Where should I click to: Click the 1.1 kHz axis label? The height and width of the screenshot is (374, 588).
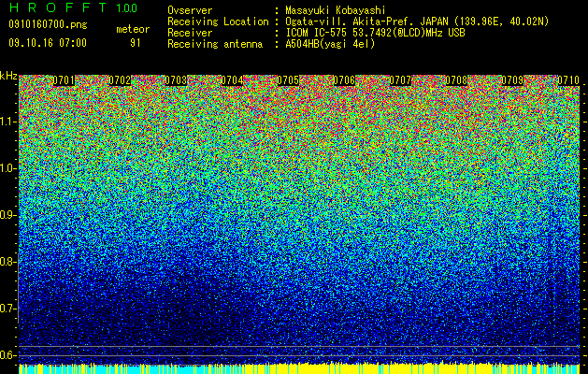click(x=8, y=122)
